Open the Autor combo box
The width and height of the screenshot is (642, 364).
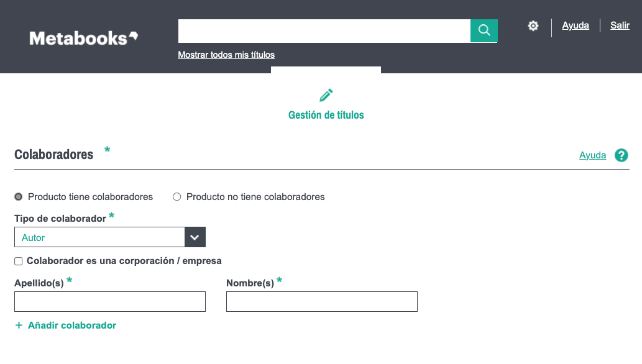(x=99, y=237)
